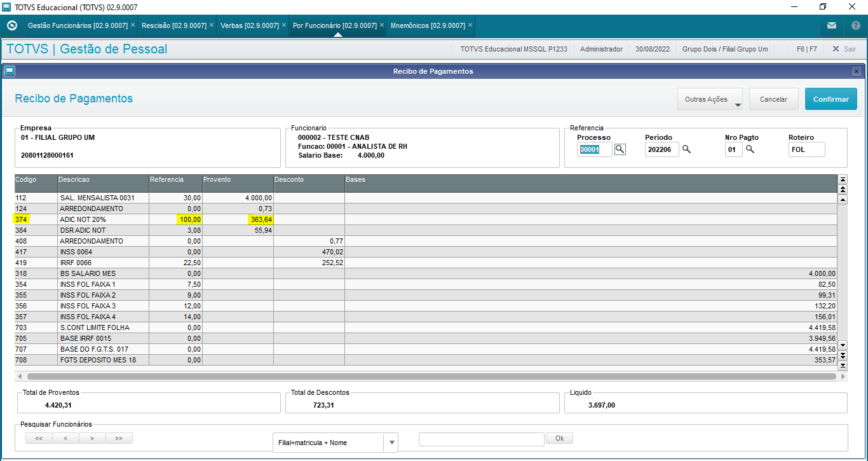Viewport: 868px width, 461px height.
Task: Click the horizontal table scrollbar
Action: [x=432, y=376]
